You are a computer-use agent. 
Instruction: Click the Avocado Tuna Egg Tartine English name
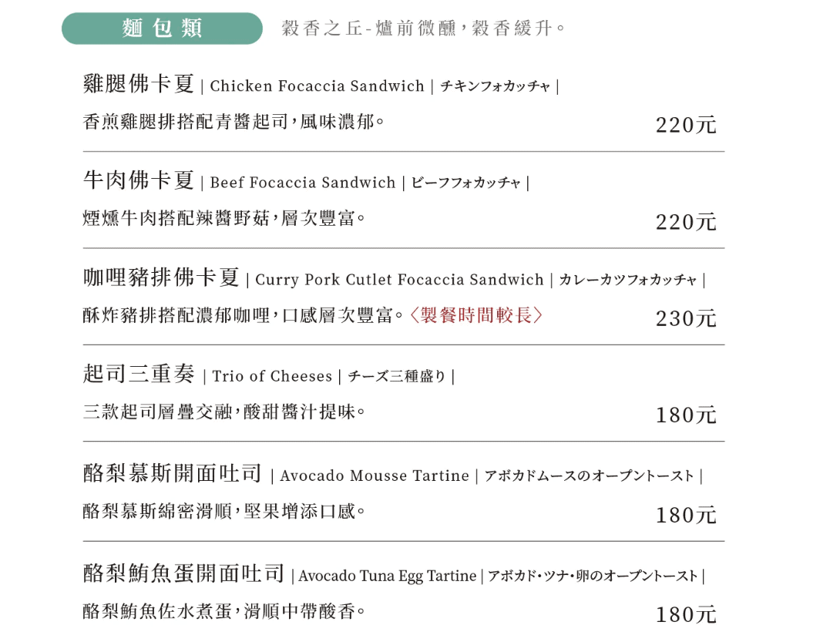click(387, 576)
